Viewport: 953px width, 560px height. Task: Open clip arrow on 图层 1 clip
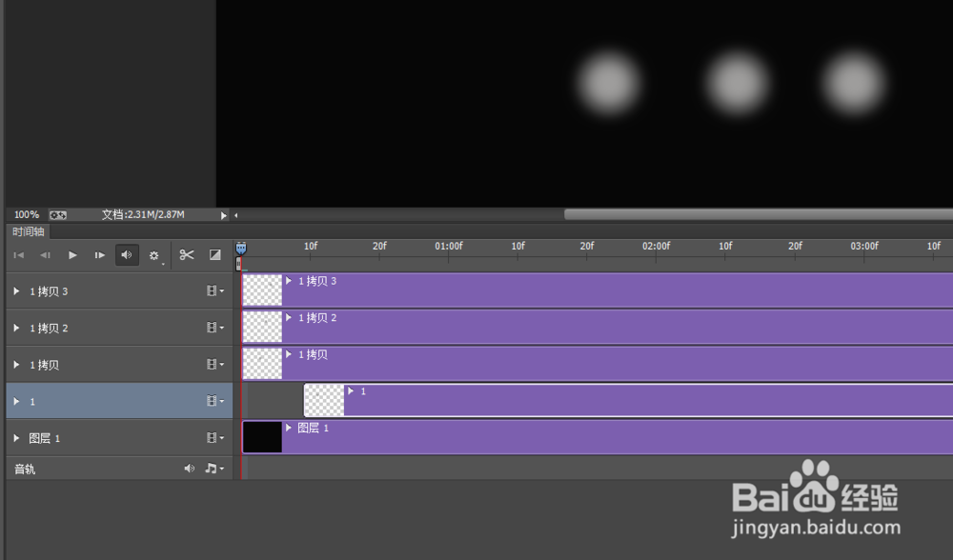289,428
